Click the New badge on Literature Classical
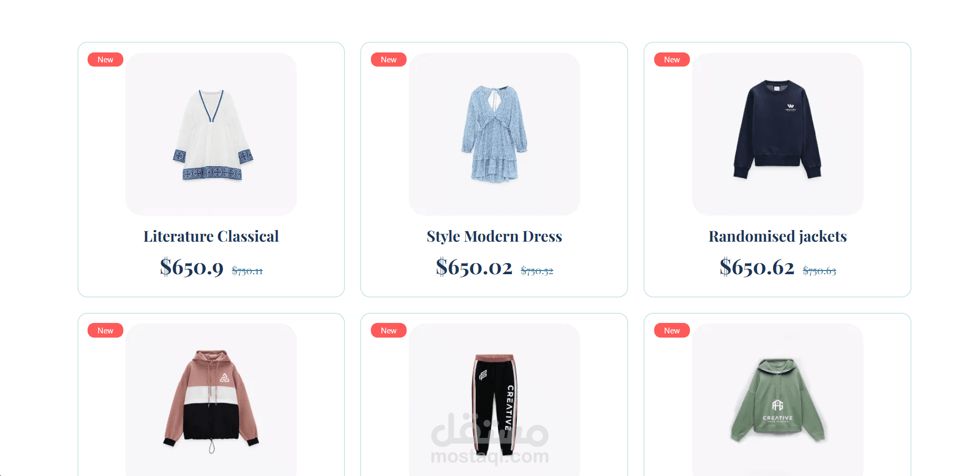The width and height of the screenshot is (980, 476). (105, 60)
